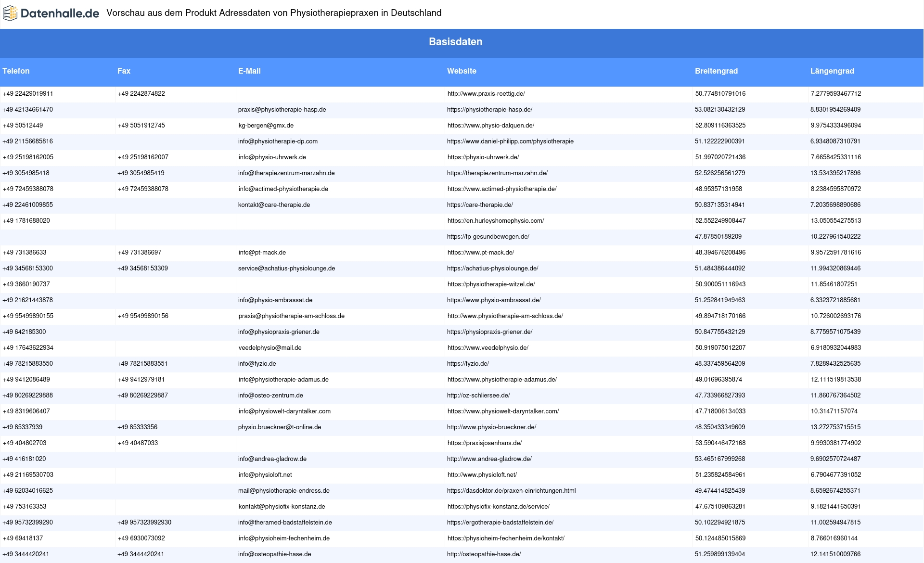The width and height of the screenshot is (924, 563).
Task: Click the Fax column header
Action: point(124,71)
